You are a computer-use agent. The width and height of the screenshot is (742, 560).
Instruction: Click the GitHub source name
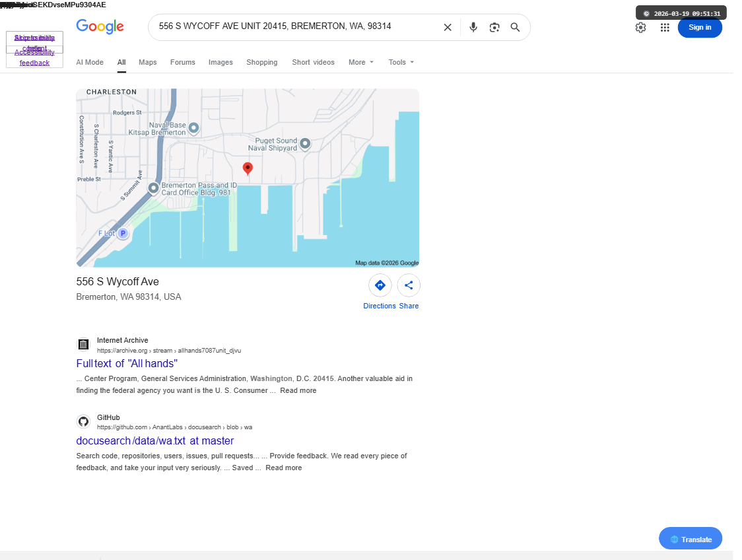(108, 417)
